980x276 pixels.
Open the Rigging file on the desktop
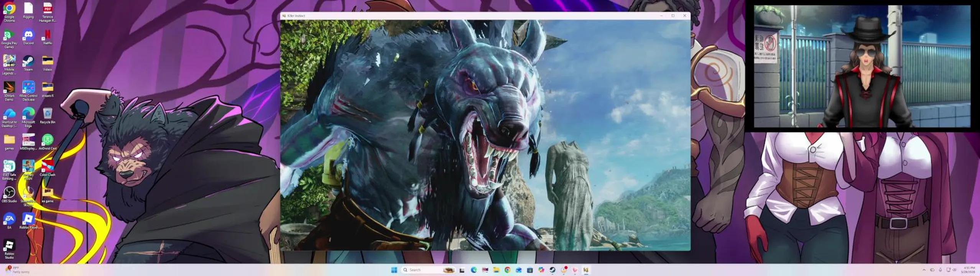(x=28, y=11)
